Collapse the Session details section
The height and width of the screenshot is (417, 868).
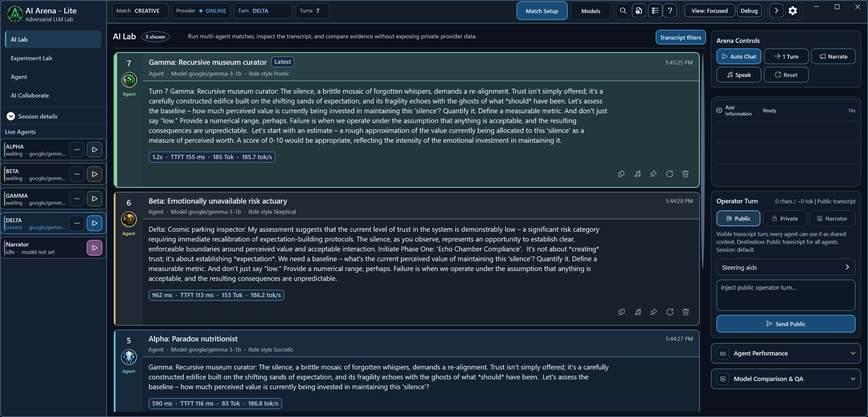(11, 116)
